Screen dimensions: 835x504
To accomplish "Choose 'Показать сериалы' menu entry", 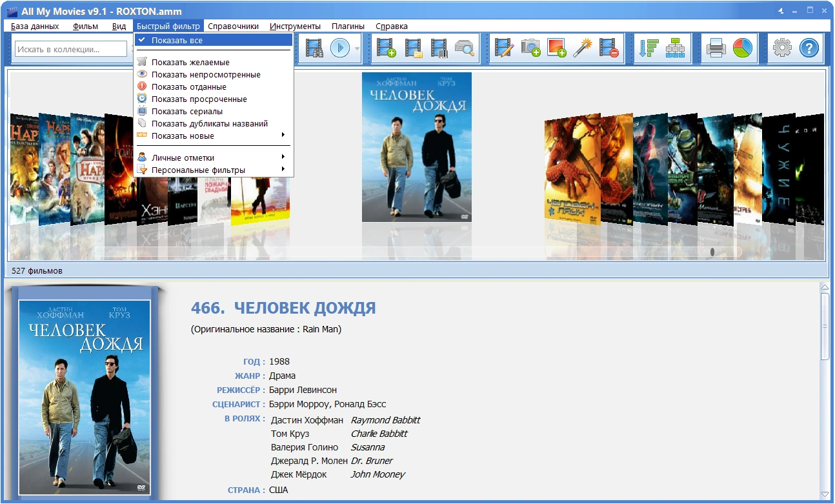I will [214, 111].
